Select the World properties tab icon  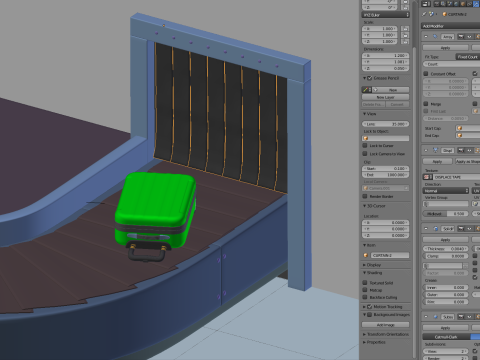point(456,4)
